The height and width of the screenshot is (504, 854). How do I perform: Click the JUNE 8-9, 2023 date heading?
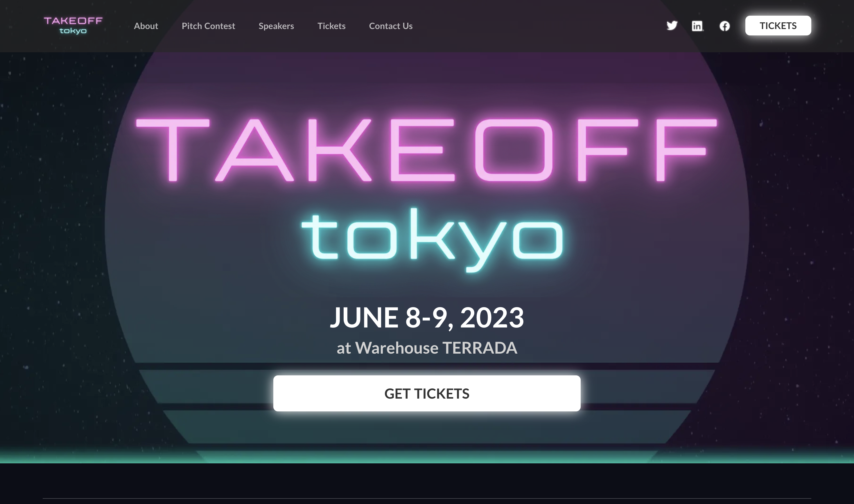pos(427,317)
